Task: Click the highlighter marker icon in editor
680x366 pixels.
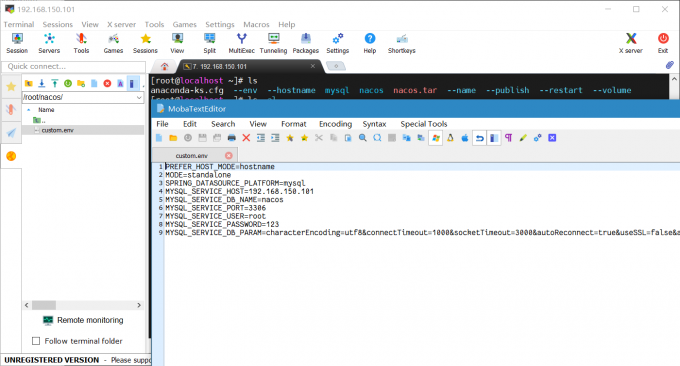Action: pyautogui.click(x=523, y=138)
